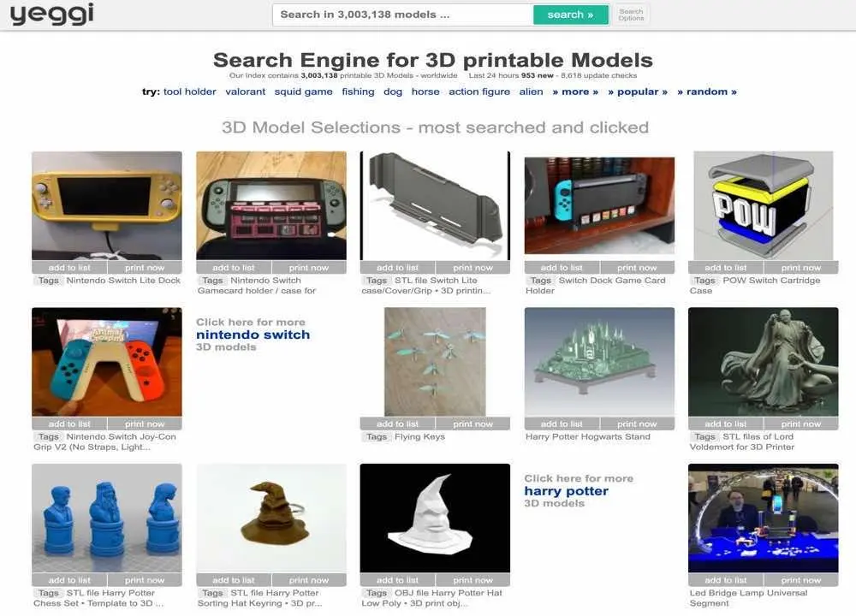Open the '» more »' link
Image resolution: width=856 pixels, height=616 pixels.
pos(575,92)
